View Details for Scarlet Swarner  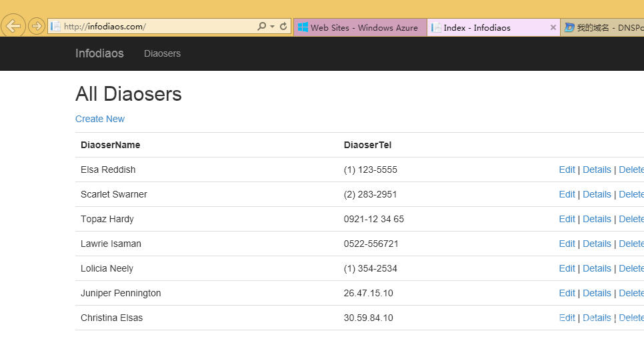pyautogui.click(x=597, y=194)
